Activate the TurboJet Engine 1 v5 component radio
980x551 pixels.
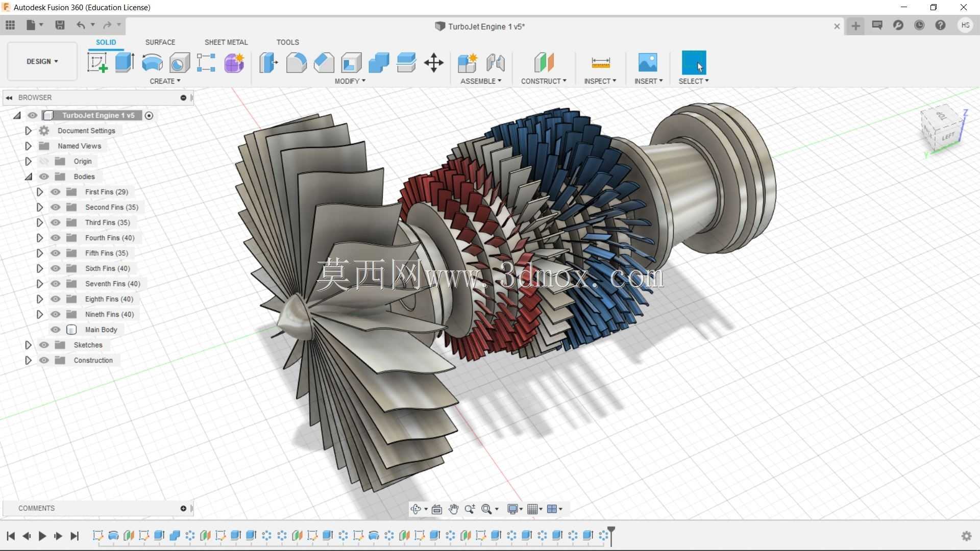tap(149, 116)
